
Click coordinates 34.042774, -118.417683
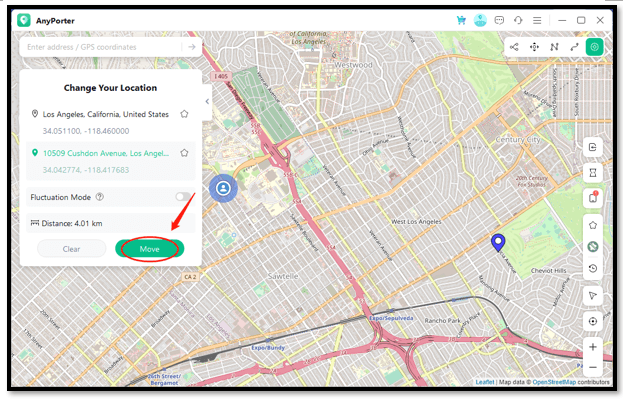coord(86,170)
